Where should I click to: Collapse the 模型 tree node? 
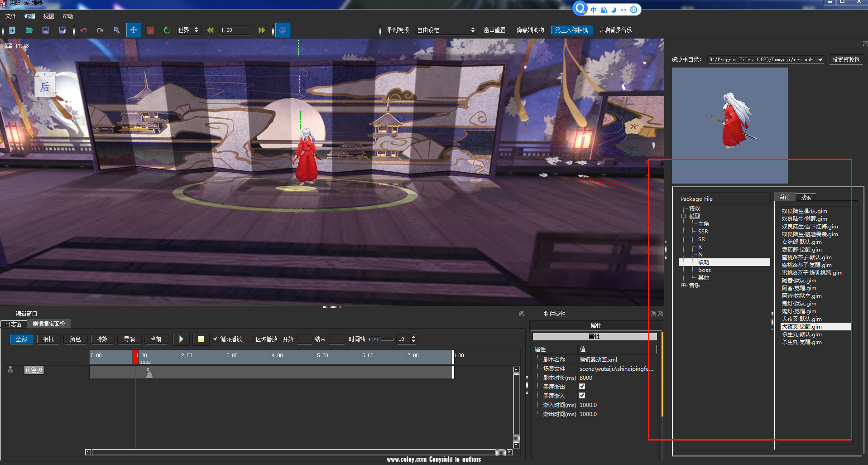(x=683, y=216)
